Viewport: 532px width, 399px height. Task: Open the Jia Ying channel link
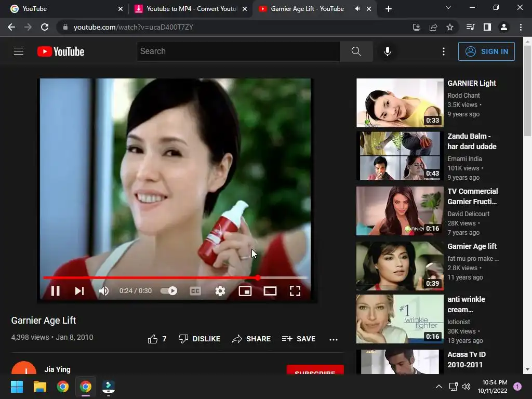(x=57, y=369)
